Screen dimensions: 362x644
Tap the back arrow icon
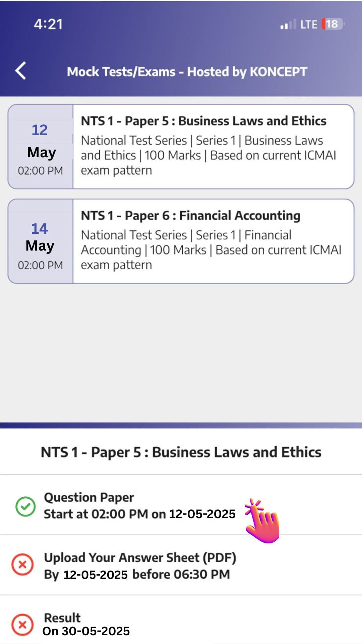coord(21,71)
